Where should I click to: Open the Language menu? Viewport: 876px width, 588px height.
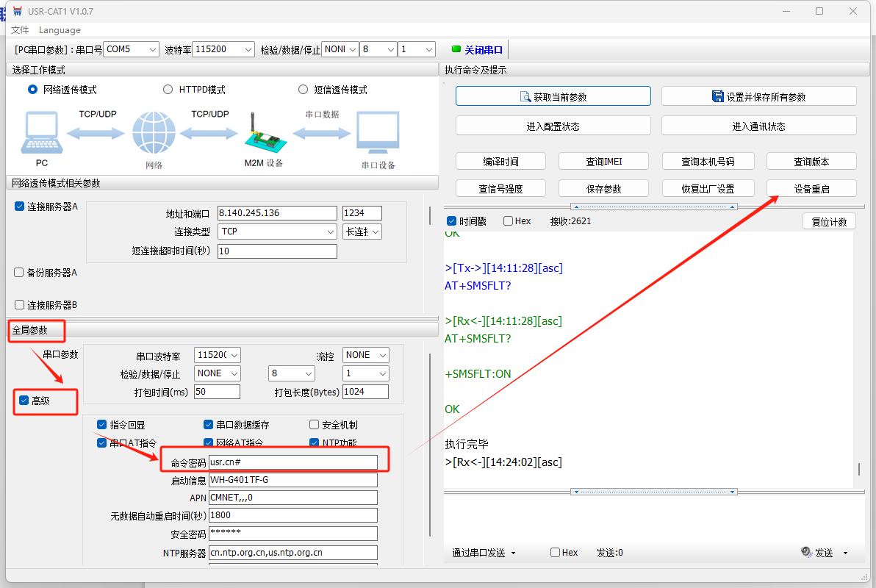pyautogui.click(x=60, y=30)
